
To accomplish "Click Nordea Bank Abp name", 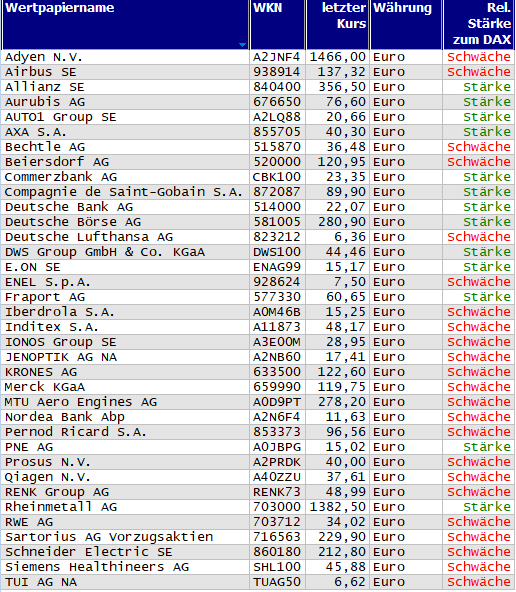I will coord(65,417).
